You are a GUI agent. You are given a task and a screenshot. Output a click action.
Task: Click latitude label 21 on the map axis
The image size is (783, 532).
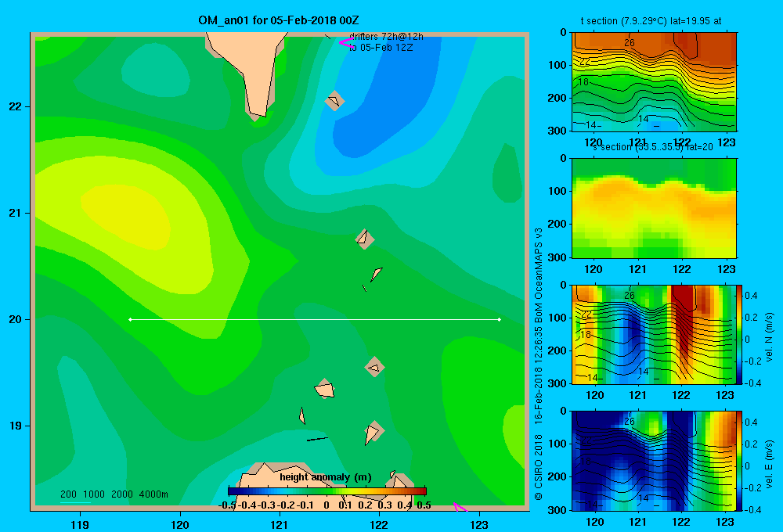click(16, 213)
